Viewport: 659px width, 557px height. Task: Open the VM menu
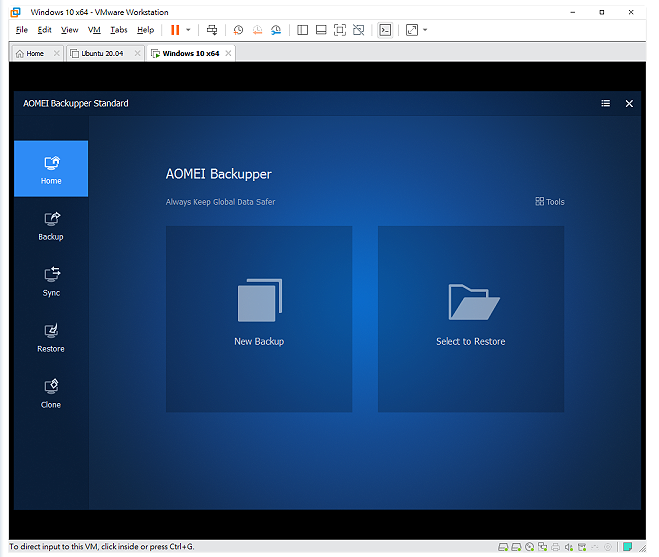click(94, 30)
